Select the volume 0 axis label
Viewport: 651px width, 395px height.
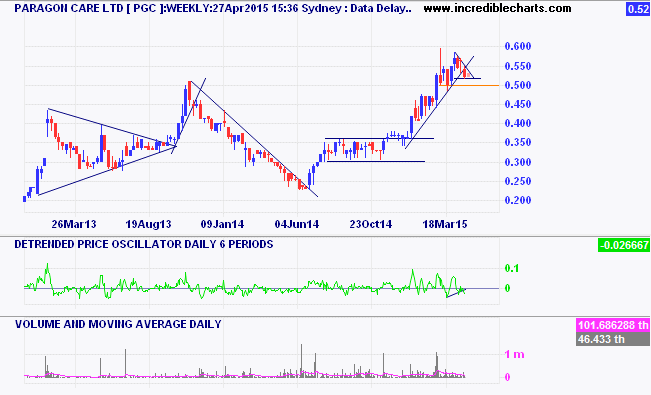coord(507,377)
